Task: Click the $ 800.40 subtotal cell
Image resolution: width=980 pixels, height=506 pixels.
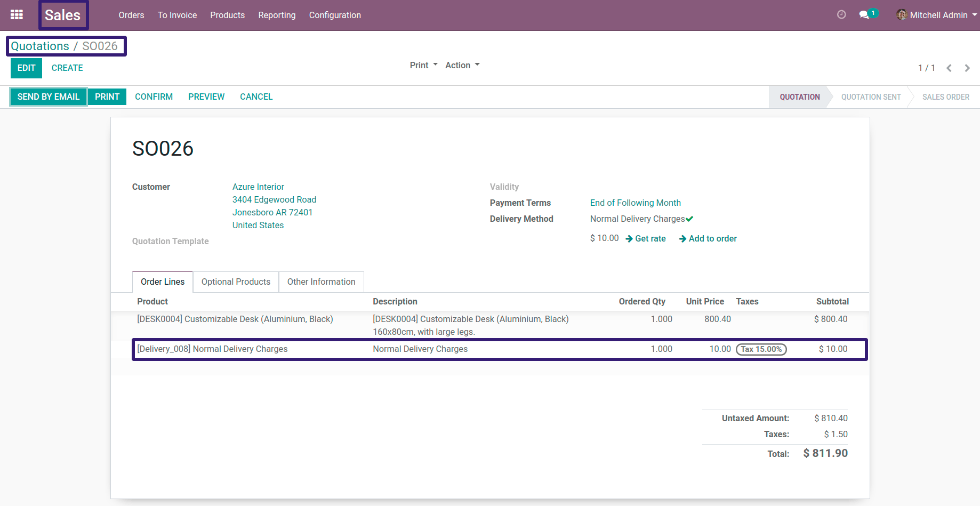Action: (831, 319)
